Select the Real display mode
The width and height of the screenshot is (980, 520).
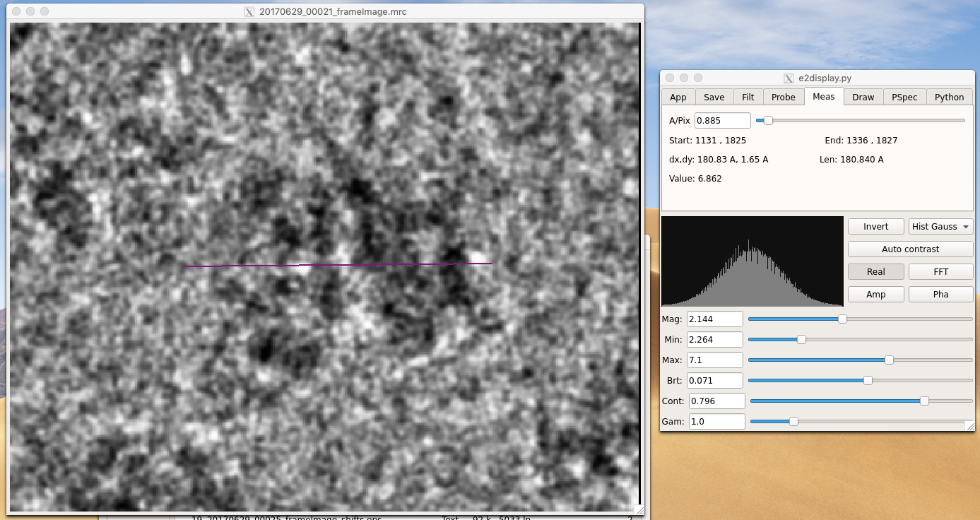(x=876, y=271)
